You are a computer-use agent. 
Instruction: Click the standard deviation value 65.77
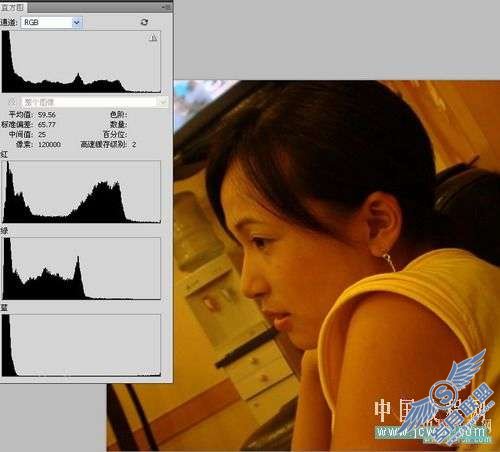point(47,125)
